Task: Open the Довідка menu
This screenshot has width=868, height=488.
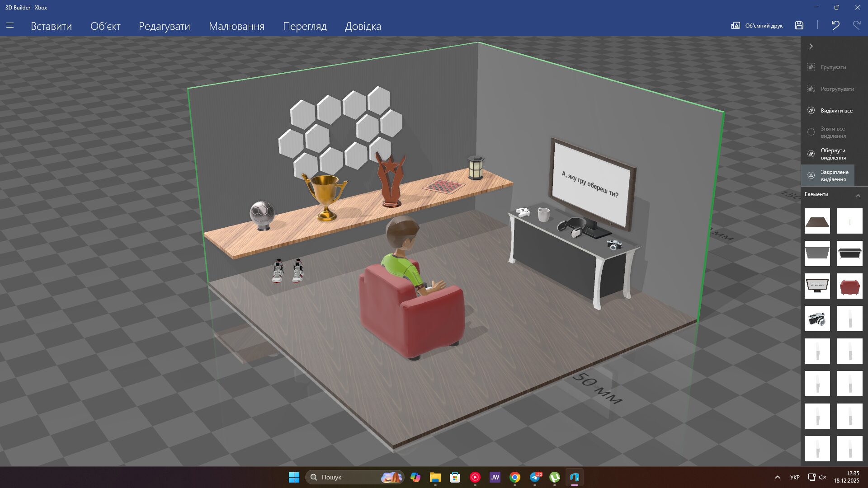Action: pyautogui.click(x=363, y=26)
